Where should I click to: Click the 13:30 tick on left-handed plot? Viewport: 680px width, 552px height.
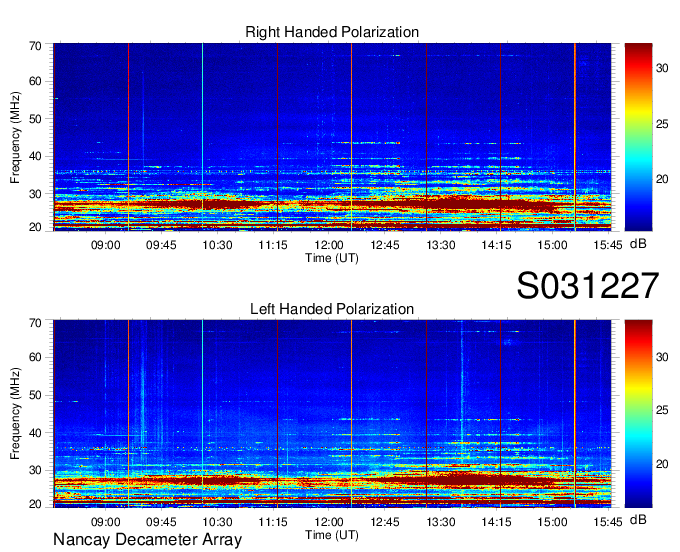(441, 522)
